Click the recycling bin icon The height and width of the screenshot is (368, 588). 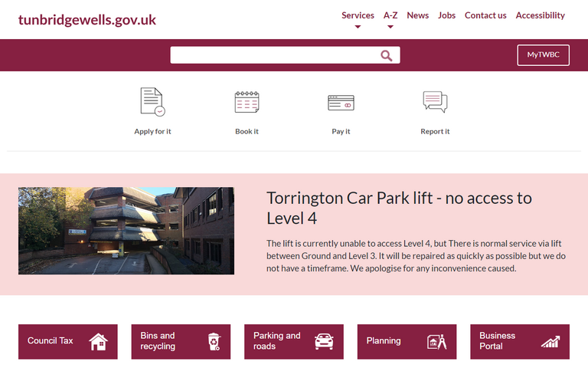[214, 342]
